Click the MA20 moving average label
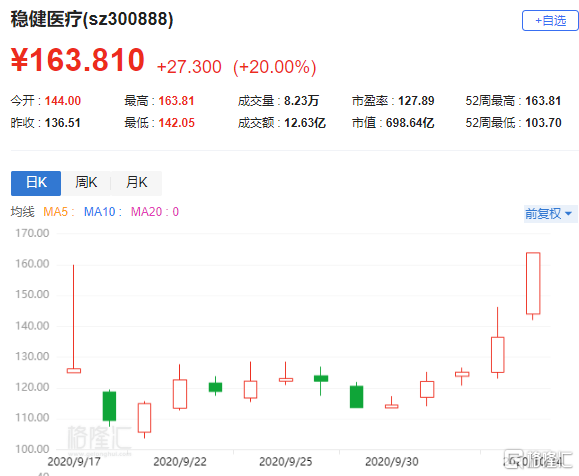 [x=154, y=212]
